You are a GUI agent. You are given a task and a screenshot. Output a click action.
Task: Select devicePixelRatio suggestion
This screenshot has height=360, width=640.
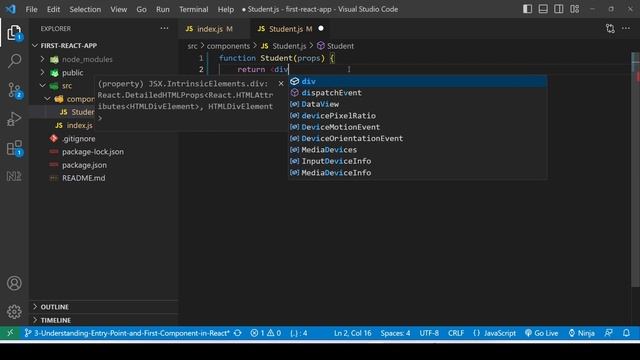coord(418,116)
